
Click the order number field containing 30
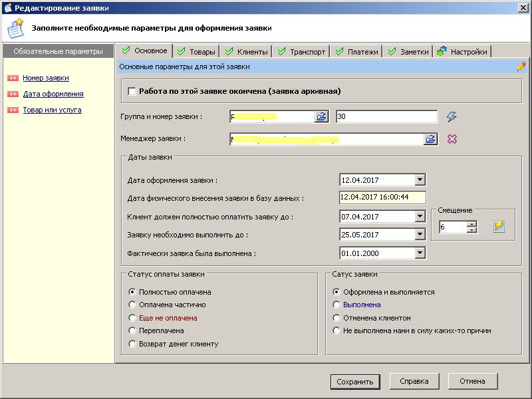[386, 117]
